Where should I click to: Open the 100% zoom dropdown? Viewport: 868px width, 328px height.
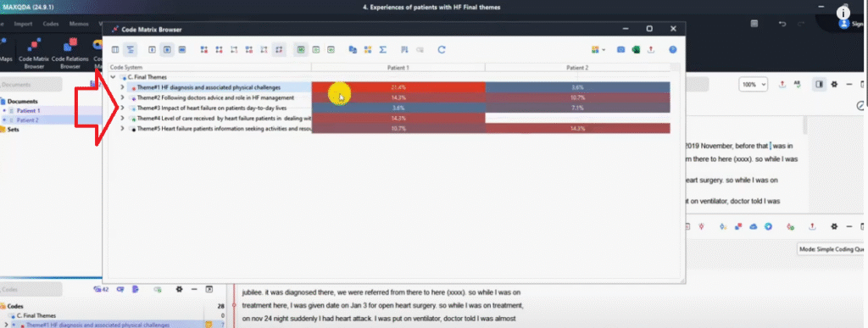click(x=753, y=85)
